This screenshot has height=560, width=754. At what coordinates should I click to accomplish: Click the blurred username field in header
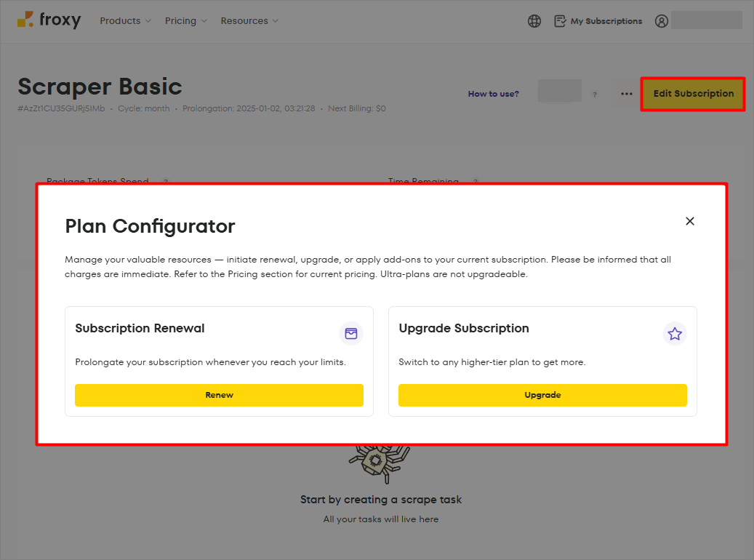[x=707, y=20]
